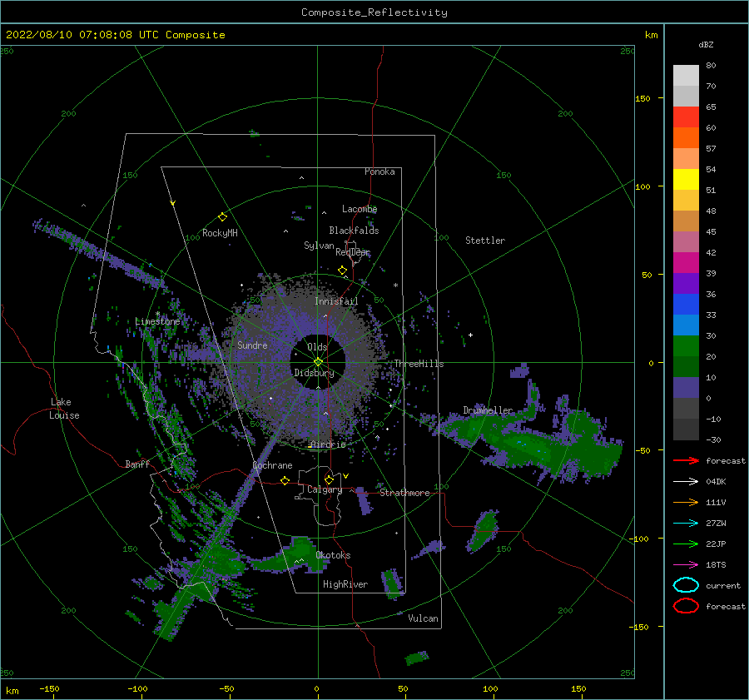The height and width of the screenshot is (700, 749).
Task: Select the orange 111V arrow legend entry
Action: [x=686, y=502]
